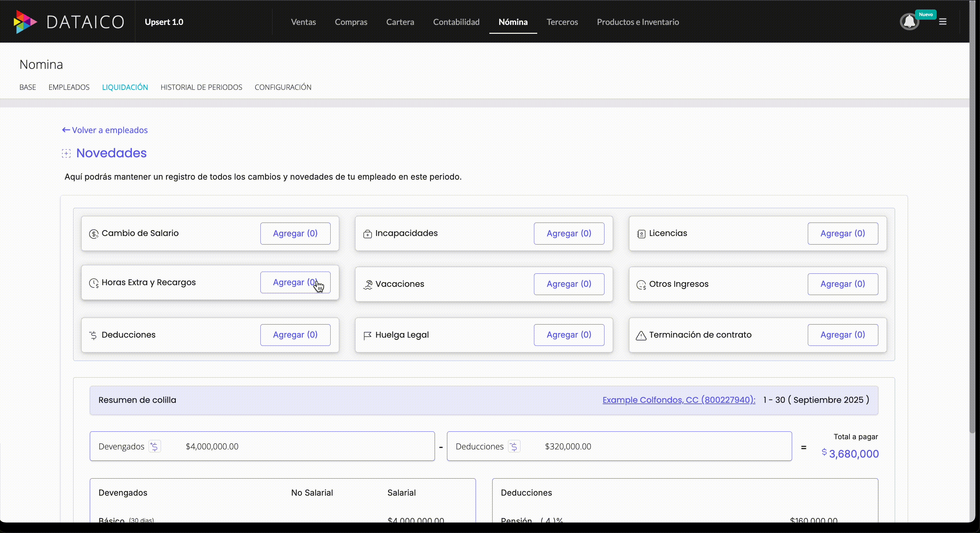Add a Licencias entry

[x=843, y=233]
